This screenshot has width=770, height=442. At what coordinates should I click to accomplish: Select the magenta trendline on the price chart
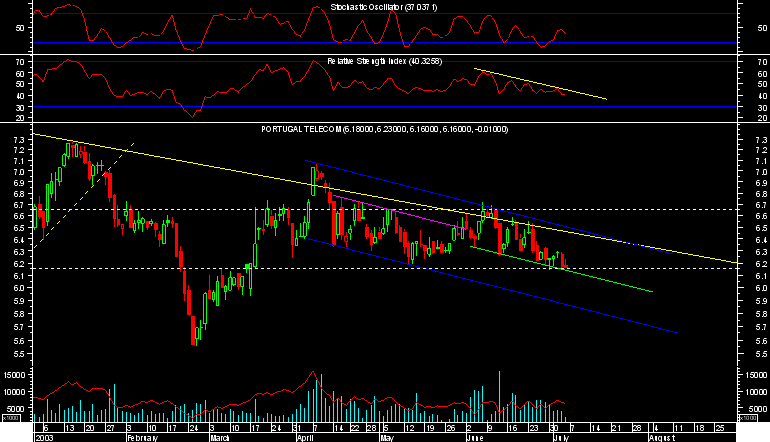click(x=398, y=212)
